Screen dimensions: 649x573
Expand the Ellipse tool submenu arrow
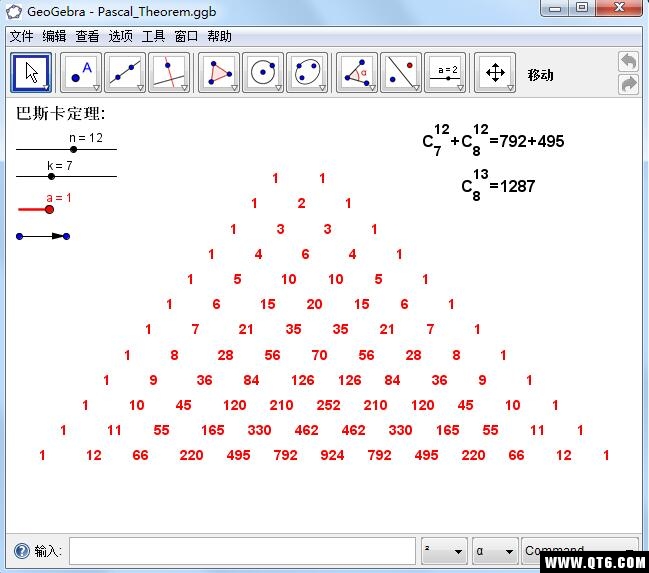(322, 88)
